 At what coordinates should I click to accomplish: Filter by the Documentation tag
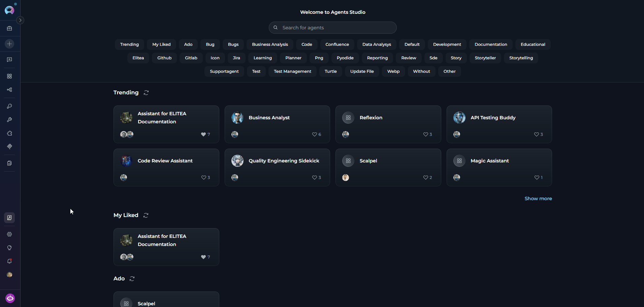[491, 44]
